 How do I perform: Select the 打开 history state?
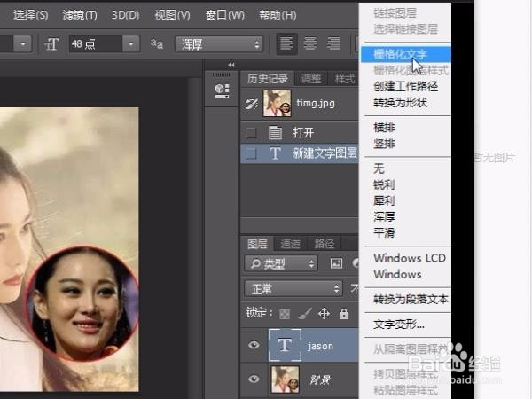300,133
